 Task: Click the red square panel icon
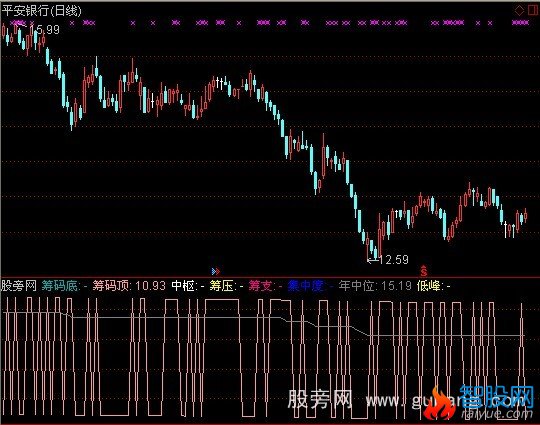pyautogui.click(x=532, y=10)
